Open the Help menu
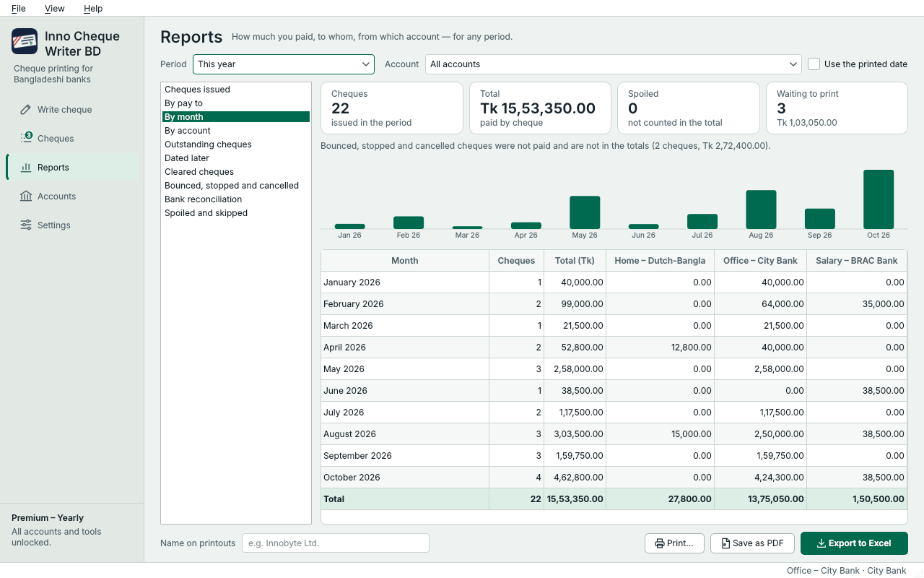Screen dimensions: 924x578 [x=93, y=9]
